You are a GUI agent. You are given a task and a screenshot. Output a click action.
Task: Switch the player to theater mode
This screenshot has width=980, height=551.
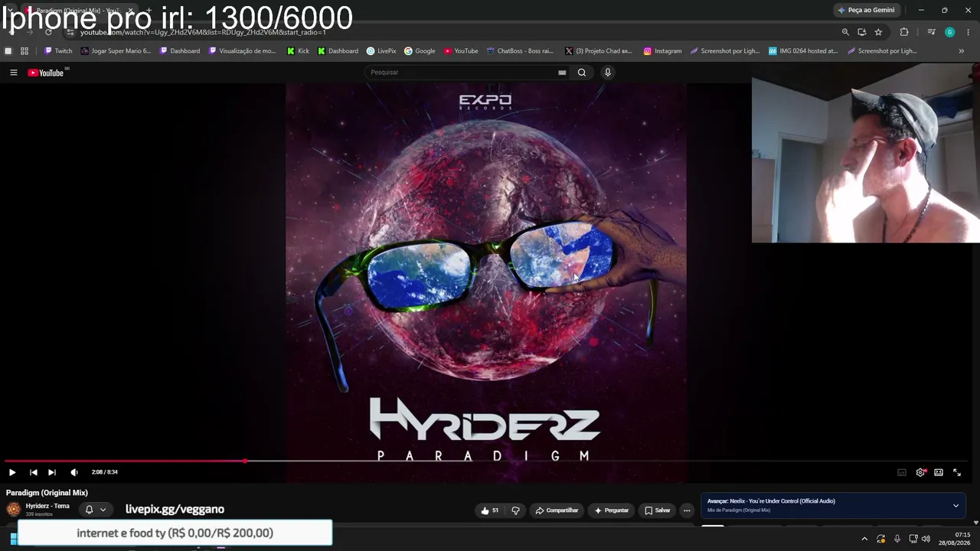939,472
